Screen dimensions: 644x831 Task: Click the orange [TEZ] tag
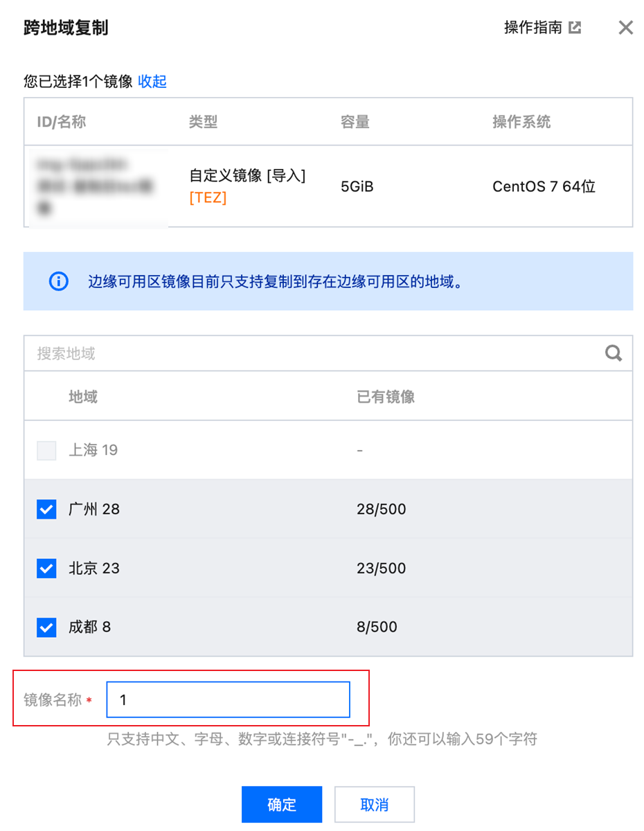[208, 198]
